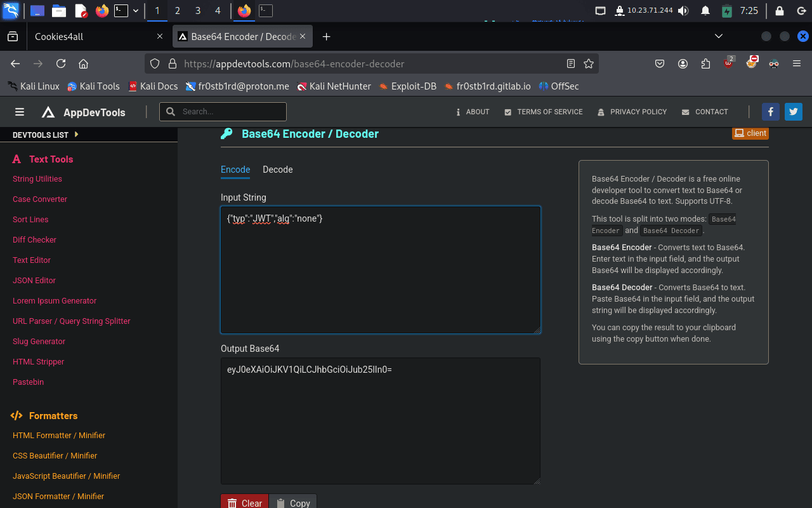Image resolution: width=812 pixels, height=508 pixels.
Task: Open the Firefox account icon
Action: point(683,63)
